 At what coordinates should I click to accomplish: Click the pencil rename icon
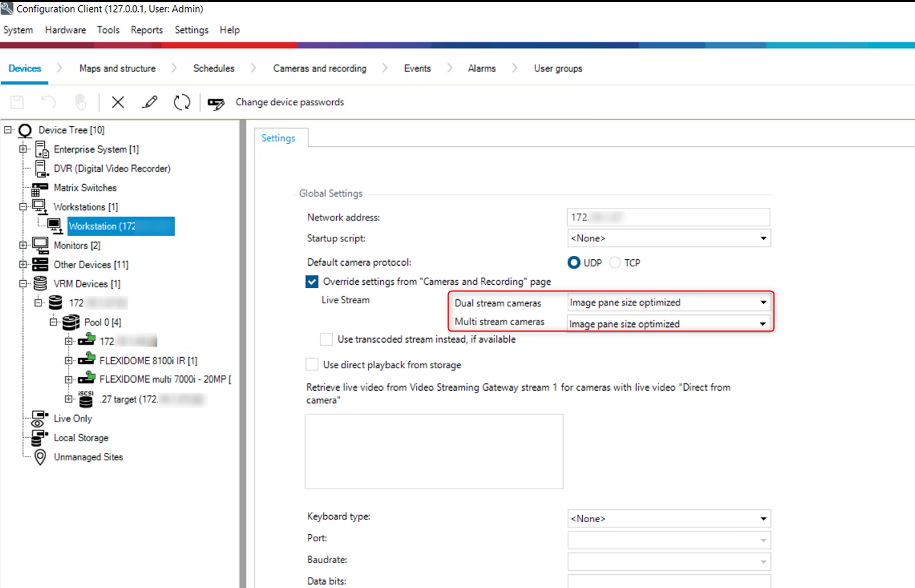tap(150, 102)
